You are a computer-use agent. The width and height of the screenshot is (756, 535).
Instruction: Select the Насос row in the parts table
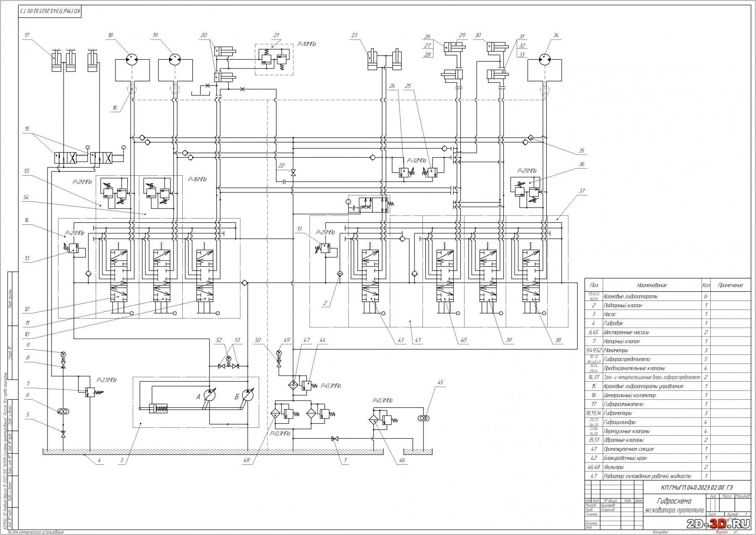point(651,314)
